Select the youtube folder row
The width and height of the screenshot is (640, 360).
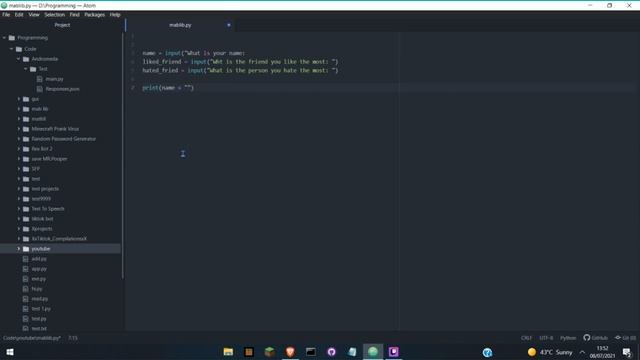(60, 249)
